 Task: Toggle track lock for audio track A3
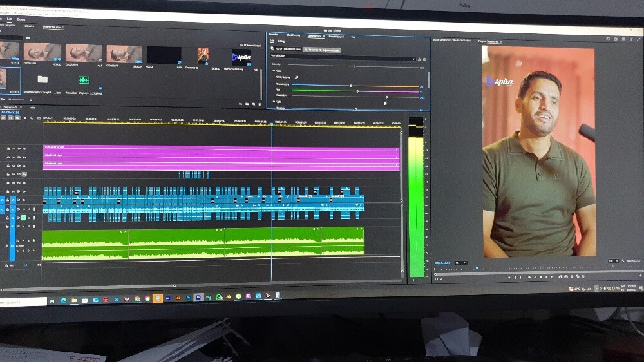click(7, 226)
